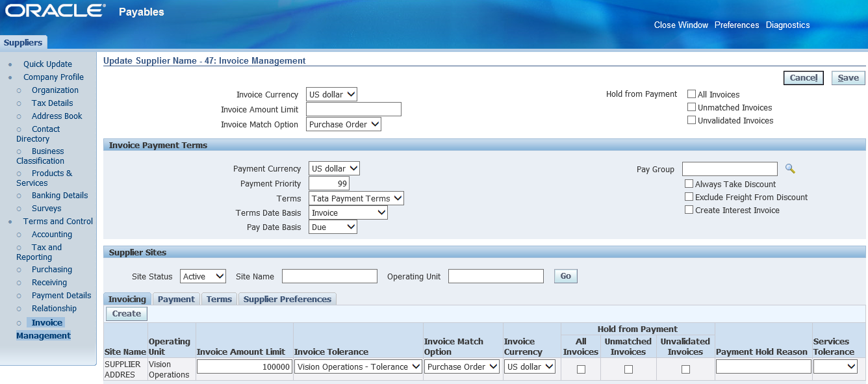Viewport: 868px width, 384px height.
Task: Open the Site Status dropdown
Action: (x=203, y=276)
